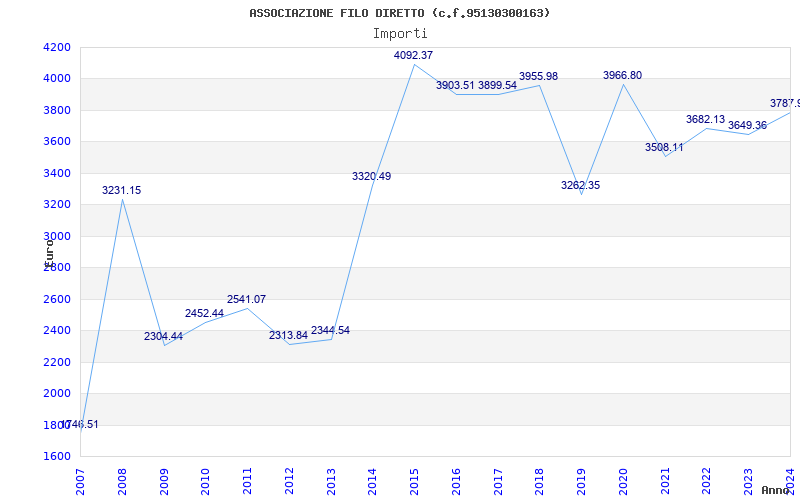Click the y-axis value 1600
Image resolution: width=800 pixels, height=500 pixels.
coord(58,457)
